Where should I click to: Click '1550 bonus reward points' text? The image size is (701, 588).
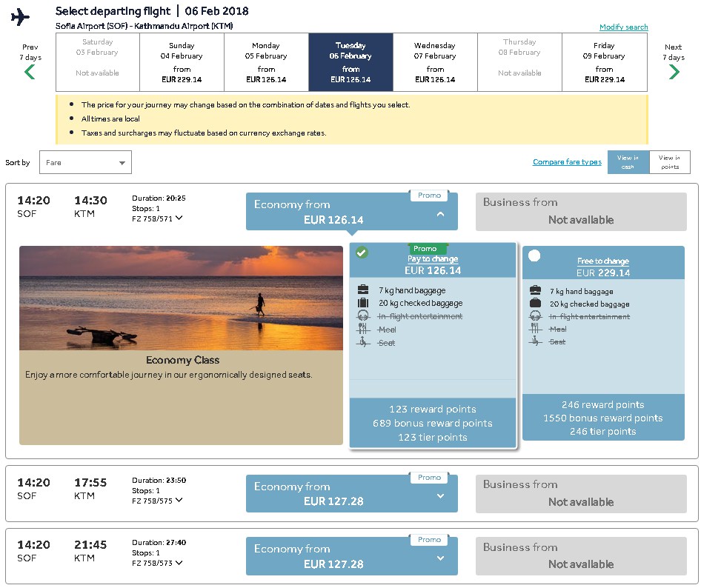tap(602, 418)
